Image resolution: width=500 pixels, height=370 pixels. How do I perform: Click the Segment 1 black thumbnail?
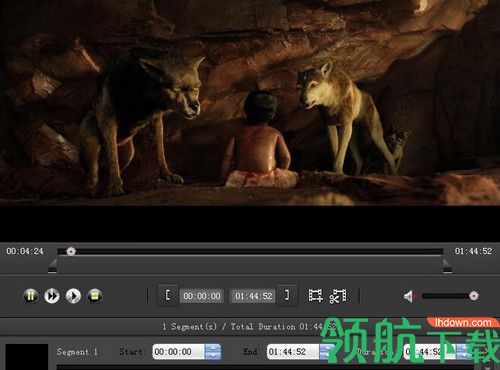coord(27,357)
